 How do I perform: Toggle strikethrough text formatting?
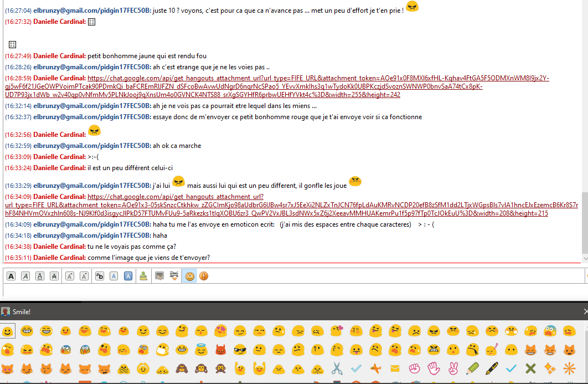(54, 277)
